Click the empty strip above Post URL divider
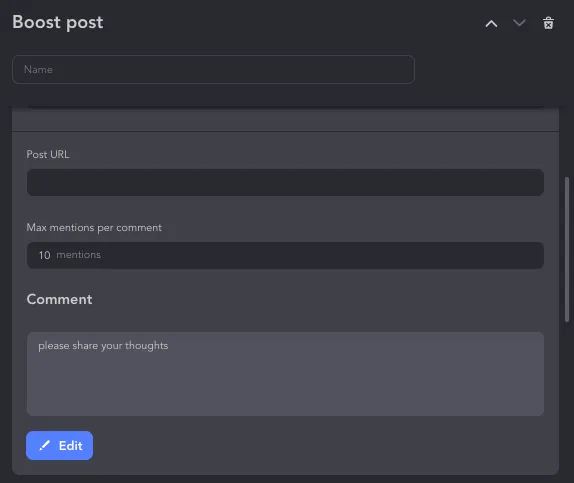This screenshot has height=483, width=574. (285, 120)
